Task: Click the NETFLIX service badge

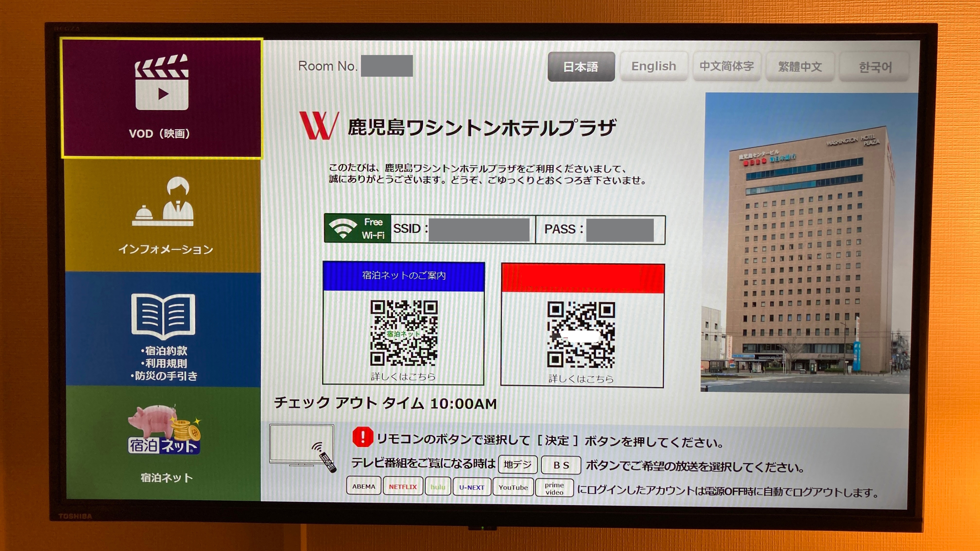Action: [x=403, y=486]
